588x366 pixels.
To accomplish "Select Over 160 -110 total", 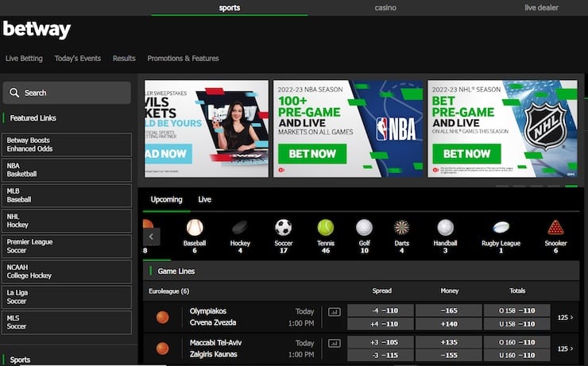I will tap(517, 342).
